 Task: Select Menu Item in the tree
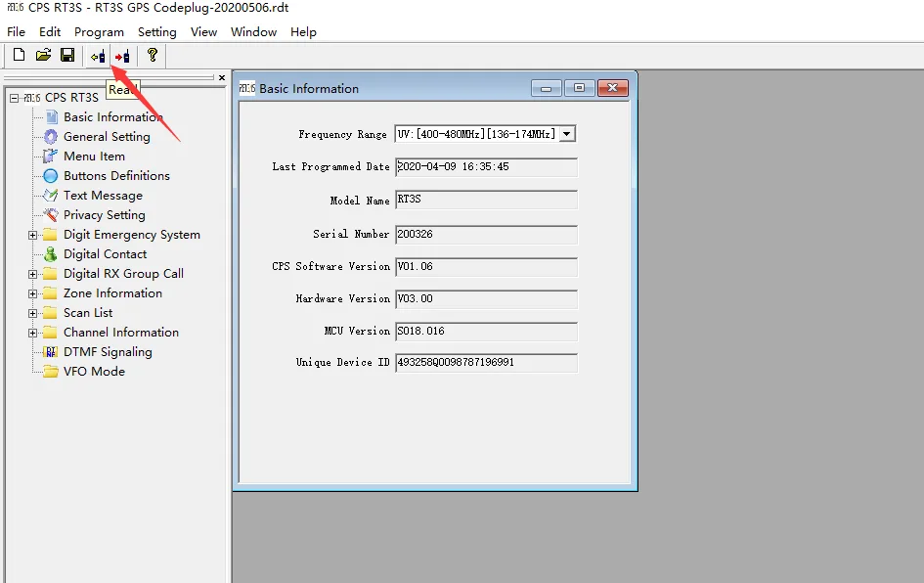coord(94,157)
